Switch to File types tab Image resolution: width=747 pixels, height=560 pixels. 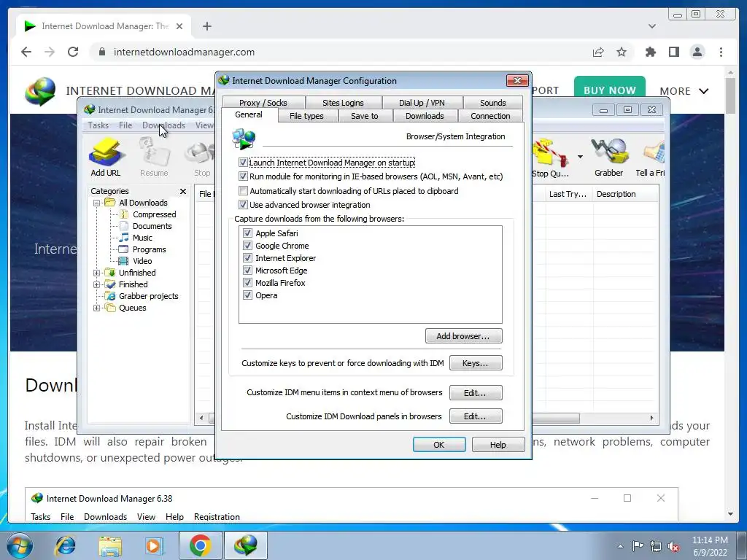[x=306, y=116]
